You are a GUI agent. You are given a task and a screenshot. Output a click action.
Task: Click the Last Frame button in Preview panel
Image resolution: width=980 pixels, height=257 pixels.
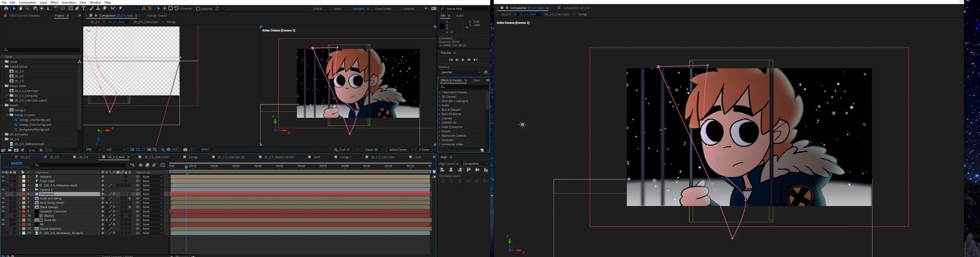pos(475,60)
